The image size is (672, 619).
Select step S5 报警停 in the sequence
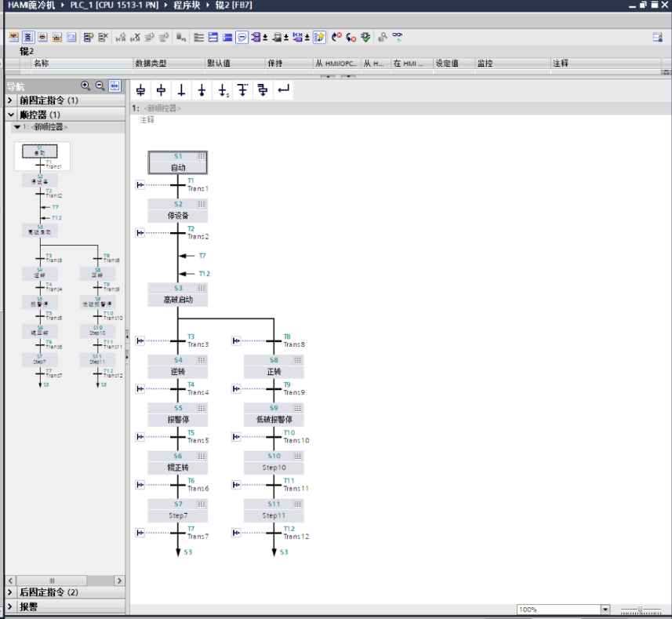[178, 414]
